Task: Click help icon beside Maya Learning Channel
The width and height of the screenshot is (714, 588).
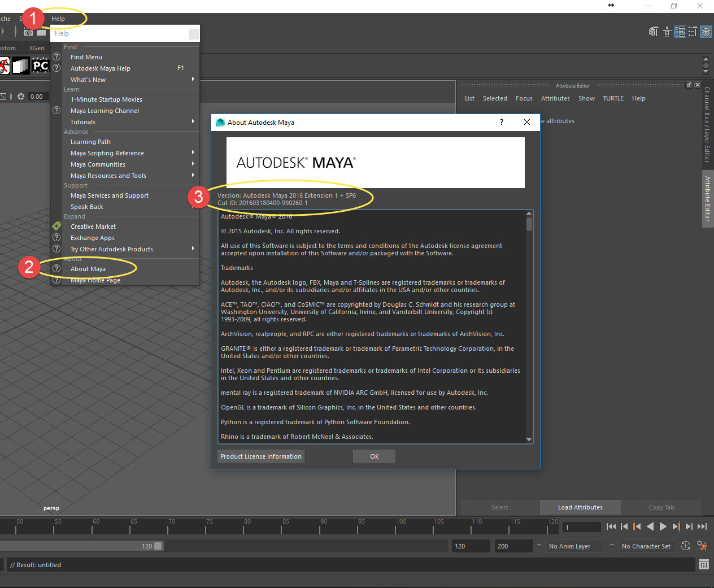Action: pos(56,110)
